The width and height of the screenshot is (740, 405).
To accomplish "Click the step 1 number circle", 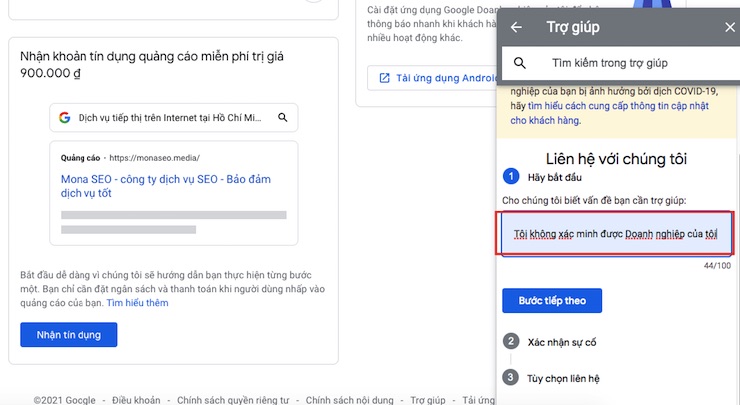I will click(511, 177).
